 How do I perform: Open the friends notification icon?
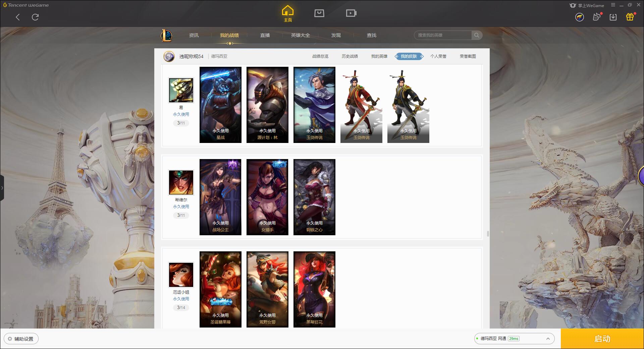[x=597, y=17]
